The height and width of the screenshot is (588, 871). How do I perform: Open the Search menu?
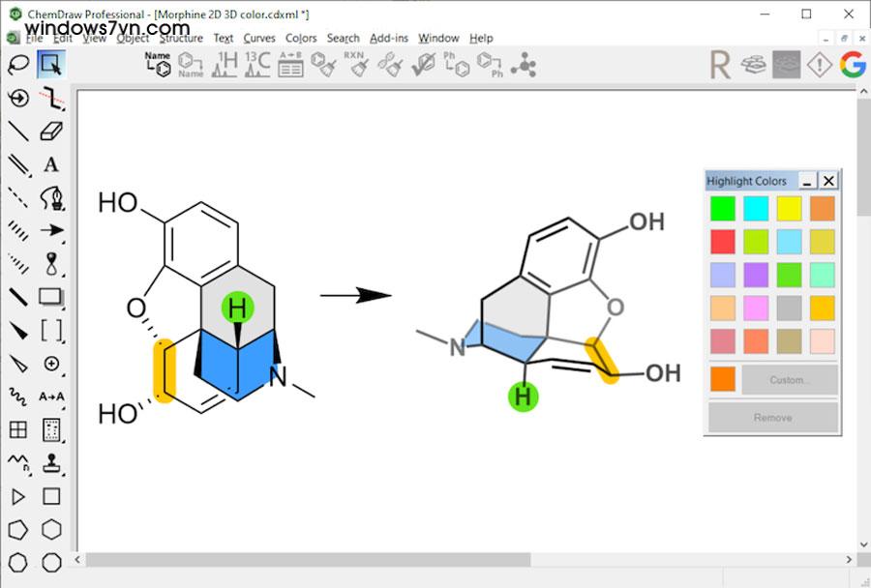click(x=343, y=38)
